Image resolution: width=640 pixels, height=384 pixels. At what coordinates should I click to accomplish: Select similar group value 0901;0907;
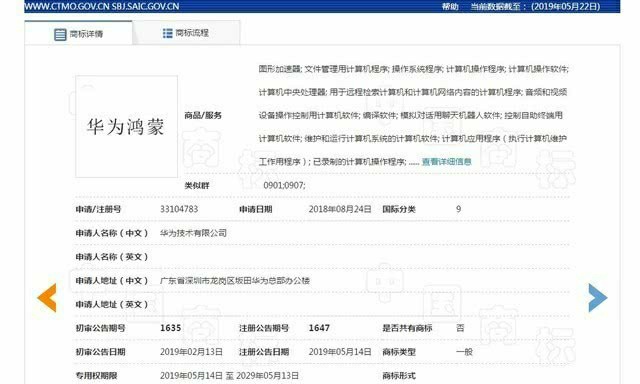[284, 186]
